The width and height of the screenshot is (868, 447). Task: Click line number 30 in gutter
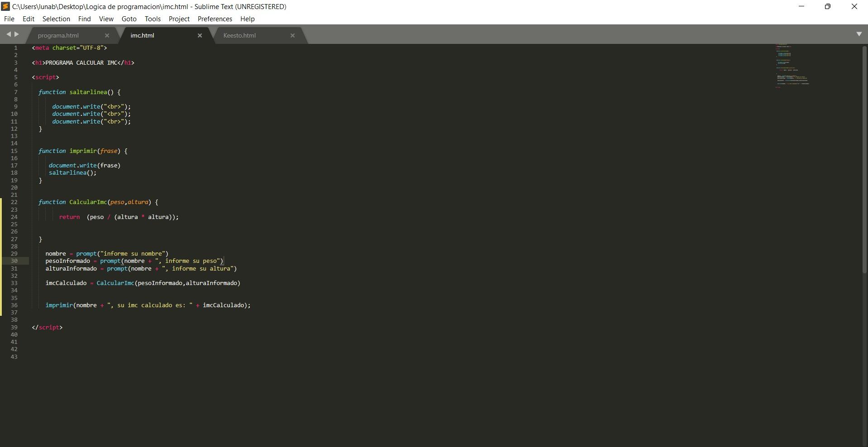coord(14,261)
